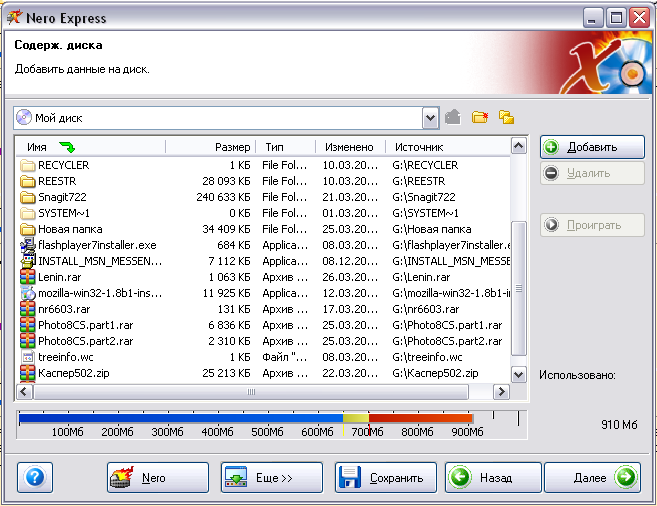Click the horizontal scrollbar thumb

251,392
